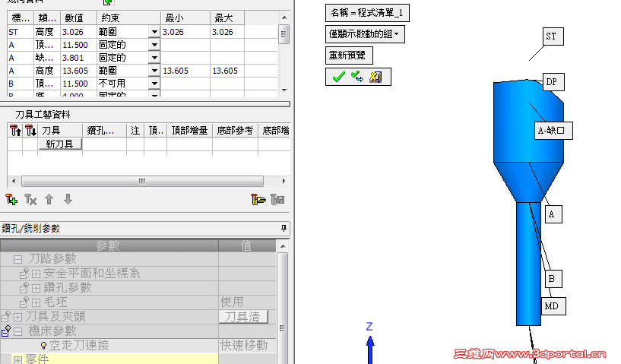Click the tool table horizontal scrollbar thumb
The image size is (621, 364).
[142, 181]
